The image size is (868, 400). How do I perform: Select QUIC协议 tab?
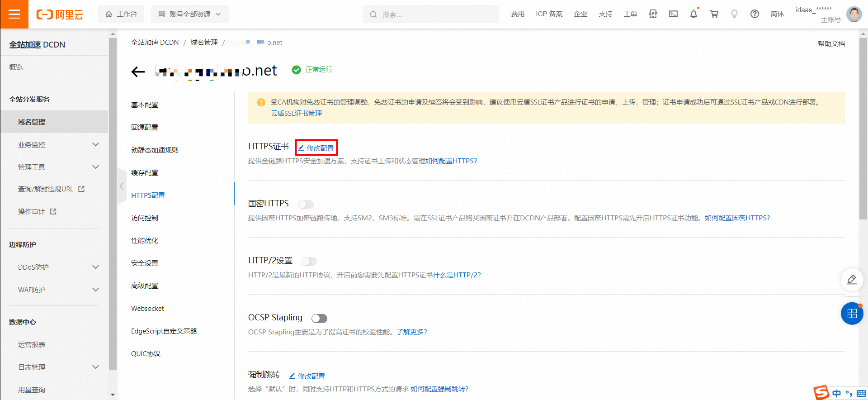(x=146, y=353)
